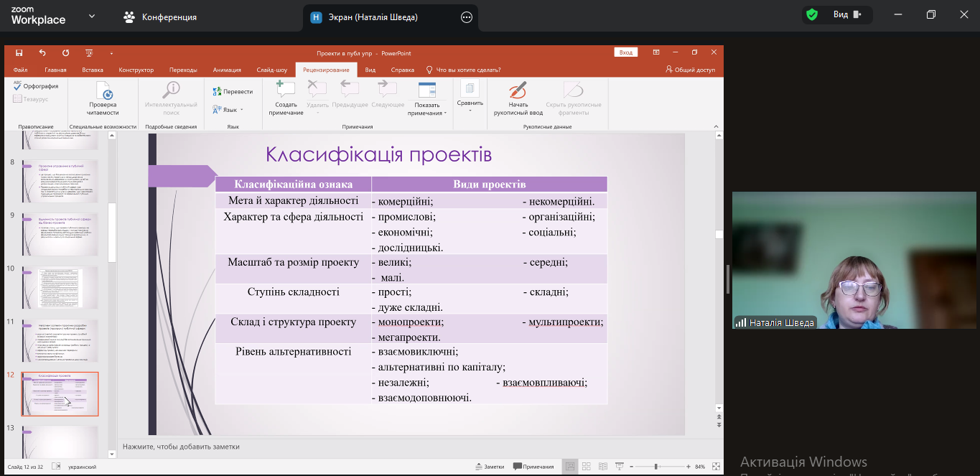Switch to slide sorter view icon
Viewport: 980px width, 476px height.
pyautogui.click(x=587, y=467)
